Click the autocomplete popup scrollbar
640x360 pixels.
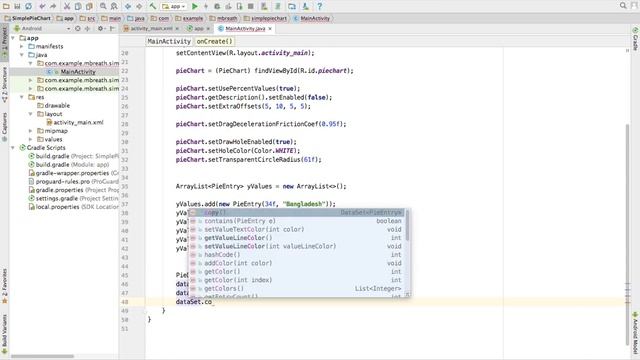tap(407, 225)
